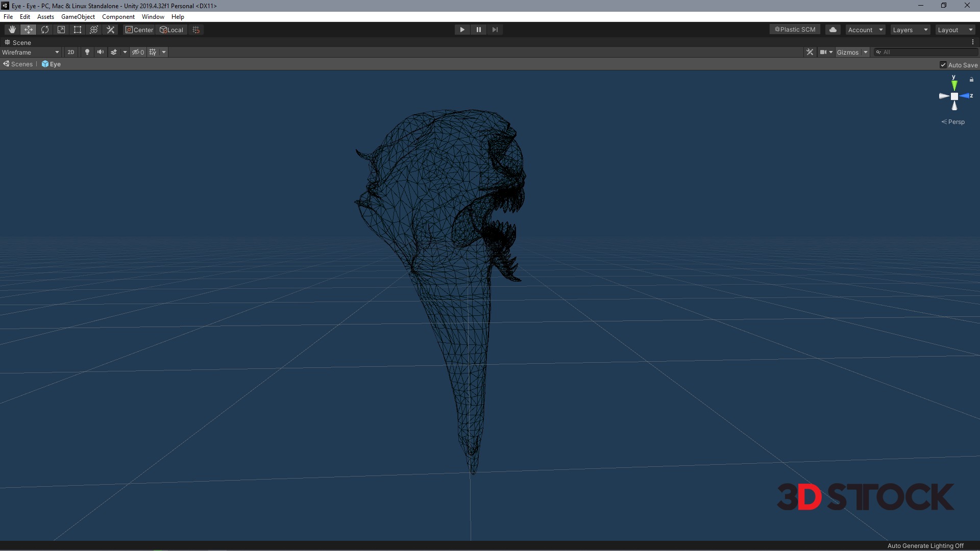Open the Gizmos dropdown arrow

(x=866, y=52)
